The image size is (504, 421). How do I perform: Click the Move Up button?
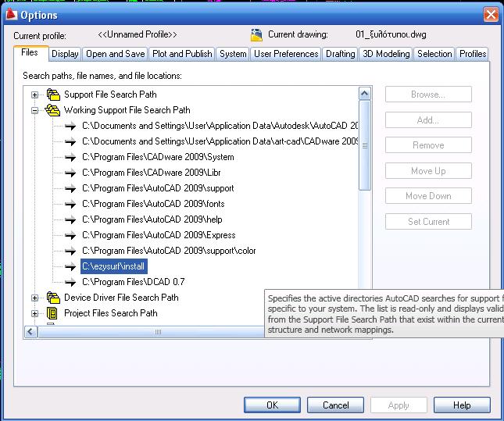tap(428, 170)
